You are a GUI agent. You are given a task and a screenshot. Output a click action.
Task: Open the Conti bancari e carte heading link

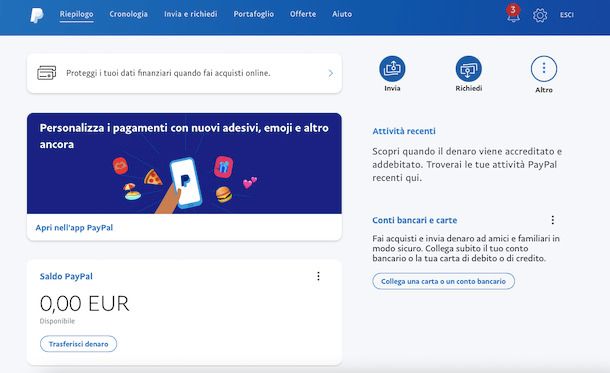415,220
